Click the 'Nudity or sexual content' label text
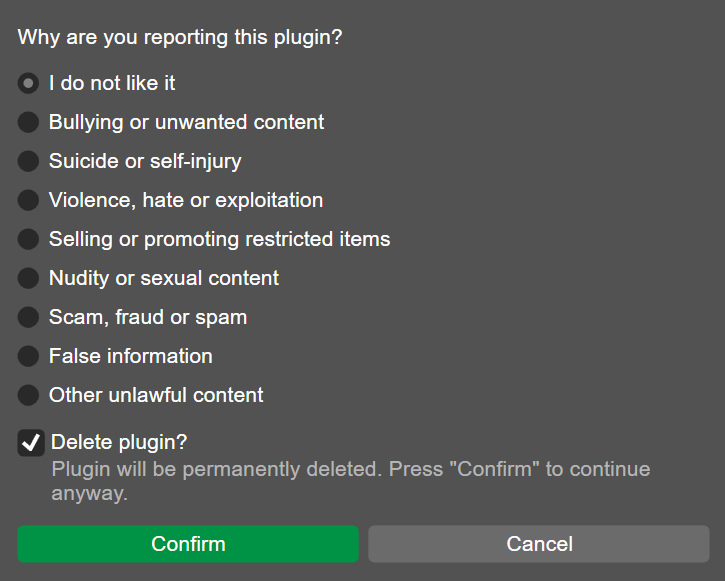Image resolution: width=725 pixels, height=581 pixels. click(164, 278)
